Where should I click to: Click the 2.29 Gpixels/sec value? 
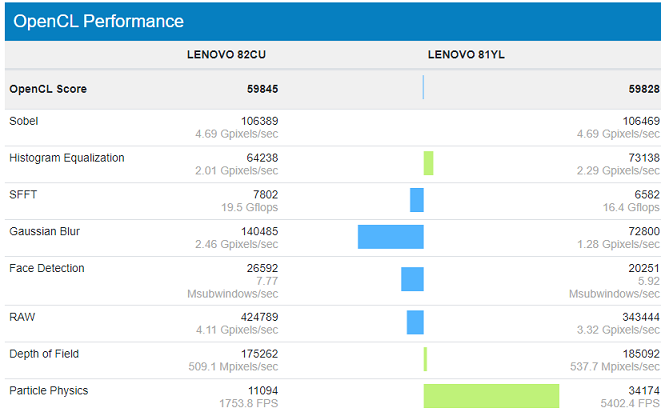618,171
